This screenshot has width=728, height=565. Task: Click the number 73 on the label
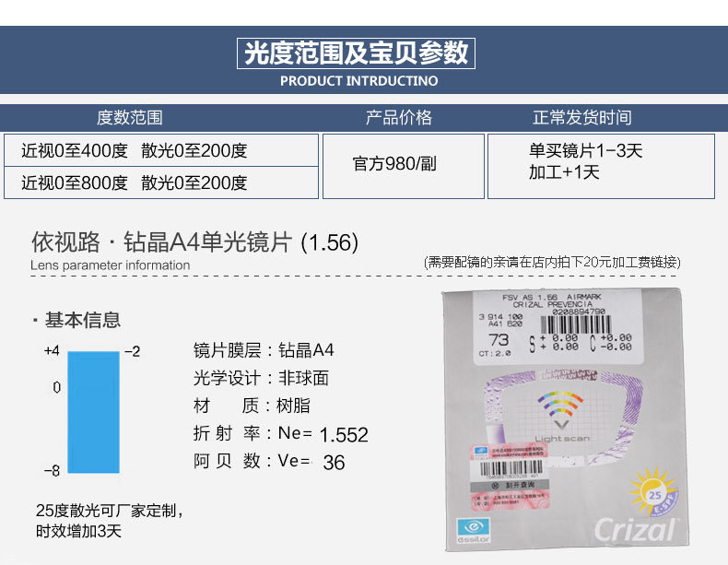[x=499, y=340]
